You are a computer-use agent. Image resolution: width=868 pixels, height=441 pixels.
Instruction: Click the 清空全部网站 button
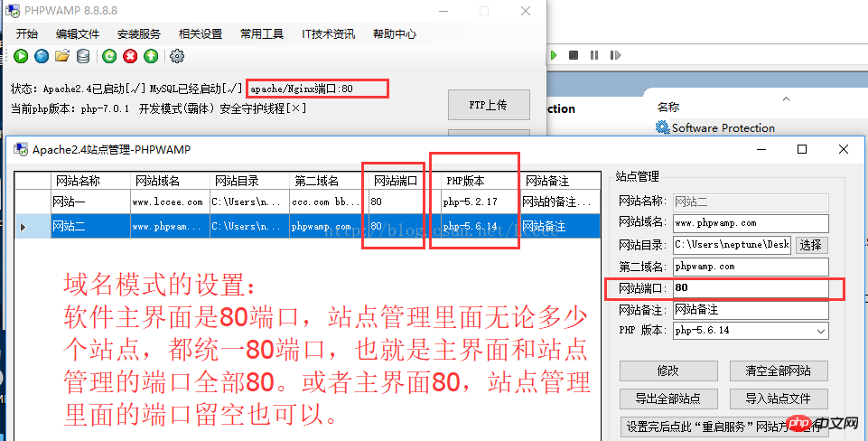779,371
